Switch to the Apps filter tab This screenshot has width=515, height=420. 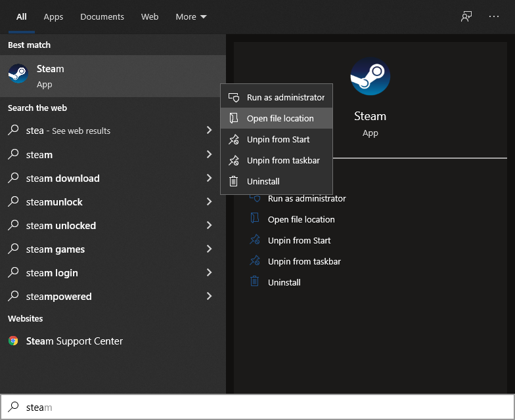tap(53, 17)
